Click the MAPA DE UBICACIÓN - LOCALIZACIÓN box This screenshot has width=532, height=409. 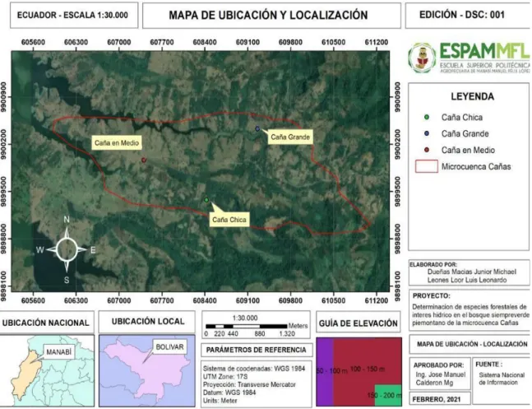click(x=470, y=345)
